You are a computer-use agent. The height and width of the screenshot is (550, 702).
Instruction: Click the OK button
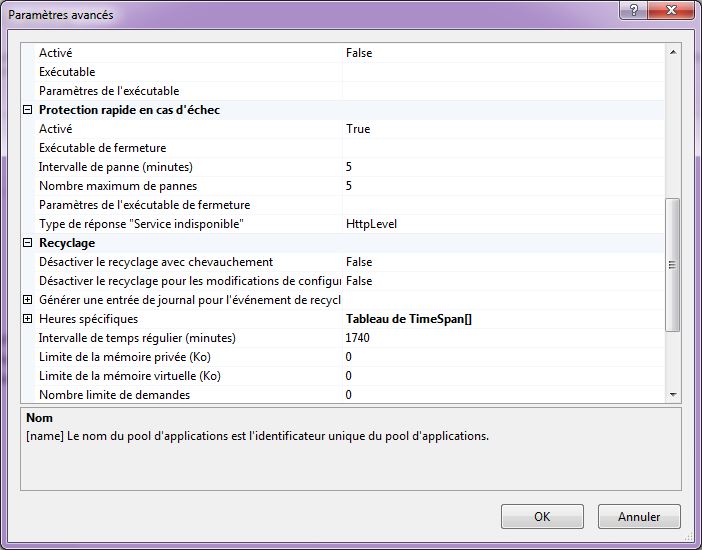[x=542, y=516]
